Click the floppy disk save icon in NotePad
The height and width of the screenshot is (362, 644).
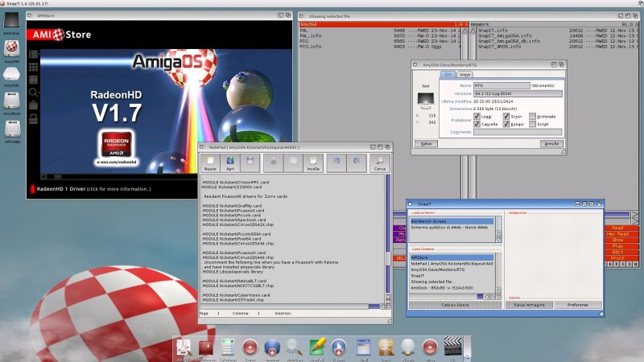point(250,163)
